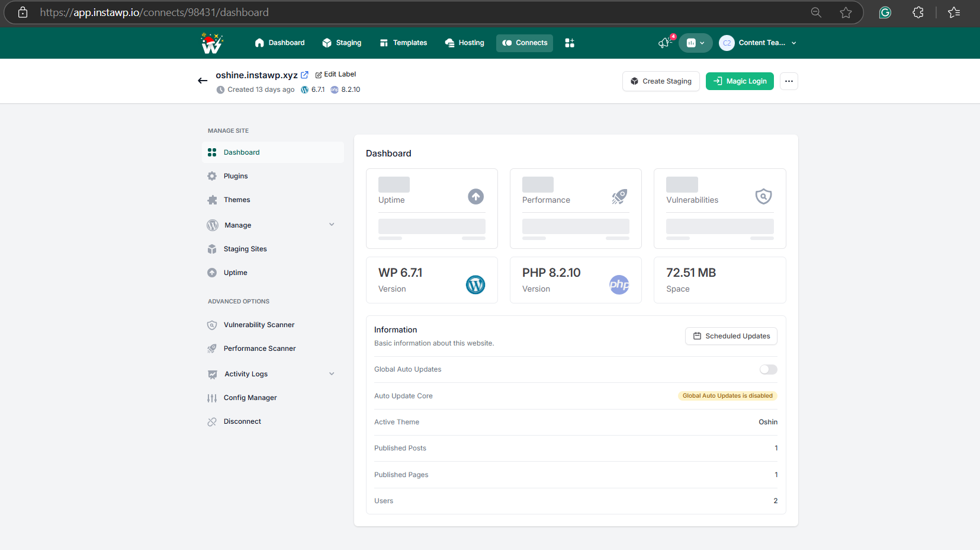Viewport: 980px width, 550px height.
Task: Click the site info lock icon in the address bar
Action: [x=23, y=12]
